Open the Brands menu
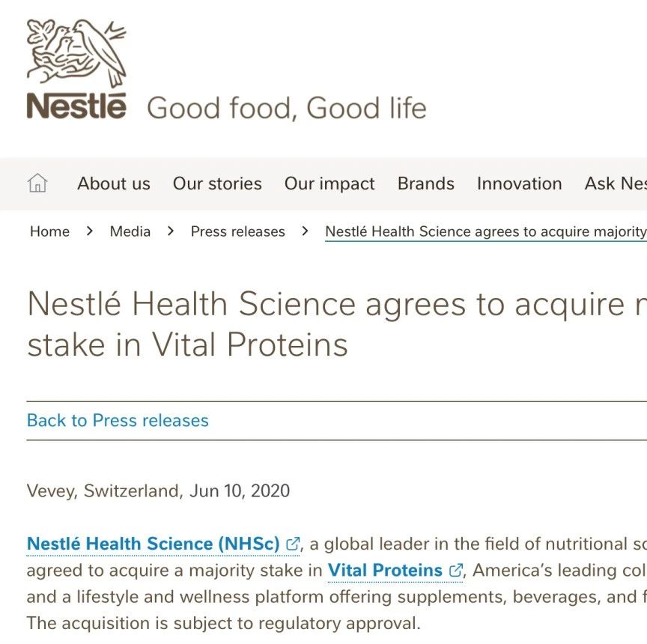 tap(426, 183)
